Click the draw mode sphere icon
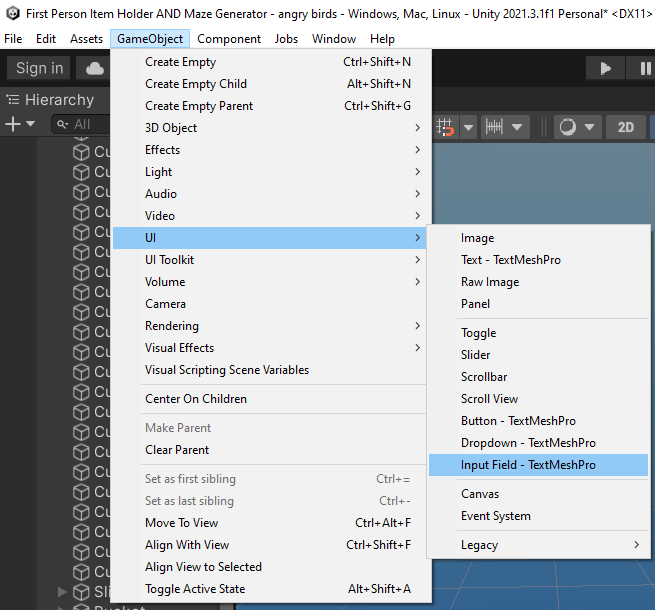Image resolution: width=655 pixels, height=610 pixels. point(568,127)
